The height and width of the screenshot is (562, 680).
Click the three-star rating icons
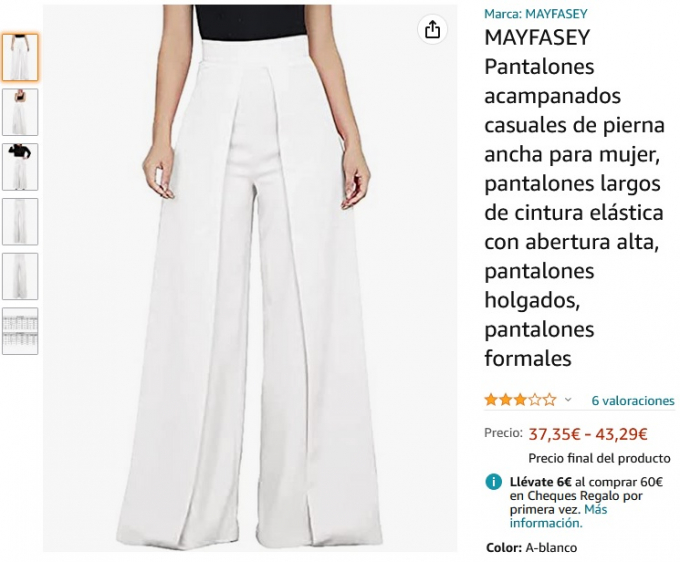520,400
